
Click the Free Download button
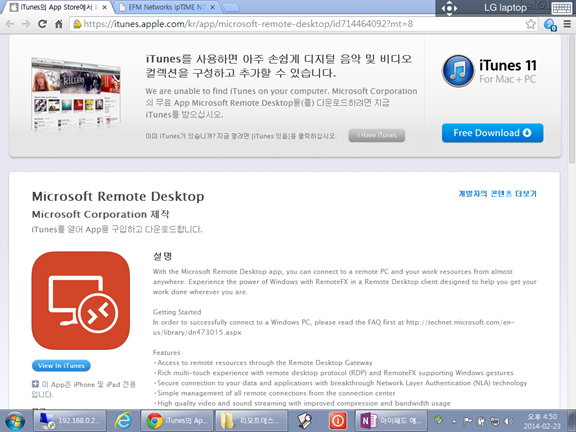(493, 133)
